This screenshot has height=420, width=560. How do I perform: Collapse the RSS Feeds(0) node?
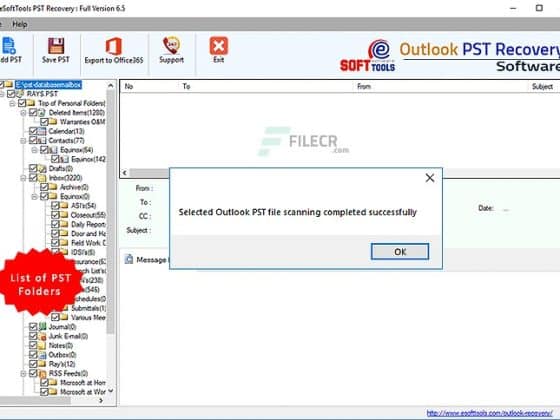tap(24, 374)
